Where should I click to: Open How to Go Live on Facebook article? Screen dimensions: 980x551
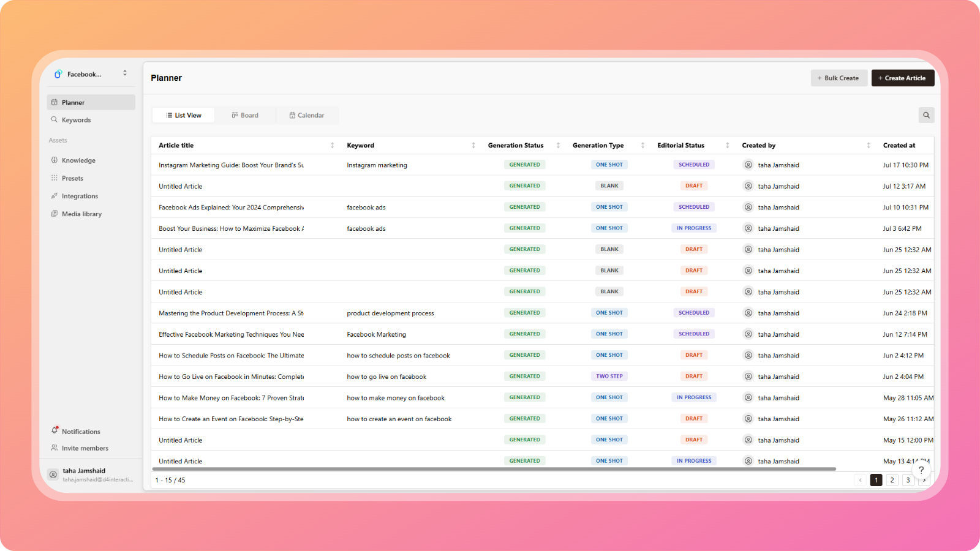pyautogui.click(x=232, y=377)
